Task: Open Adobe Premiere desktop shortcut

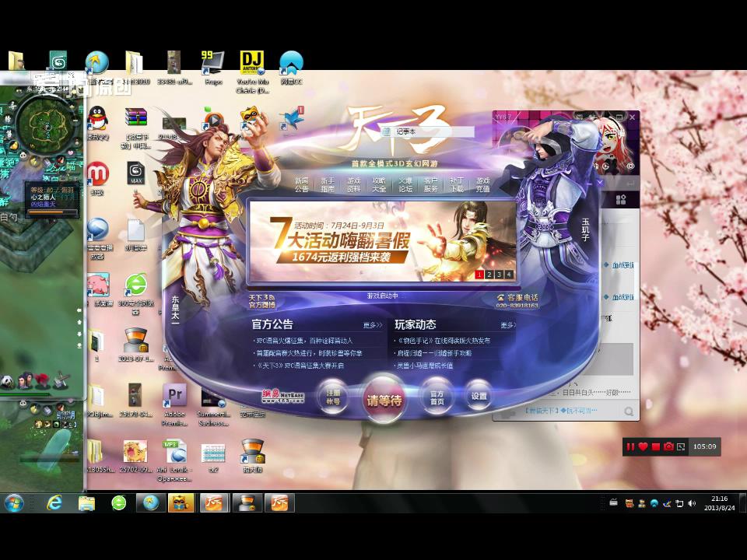Action: [174, 404]
